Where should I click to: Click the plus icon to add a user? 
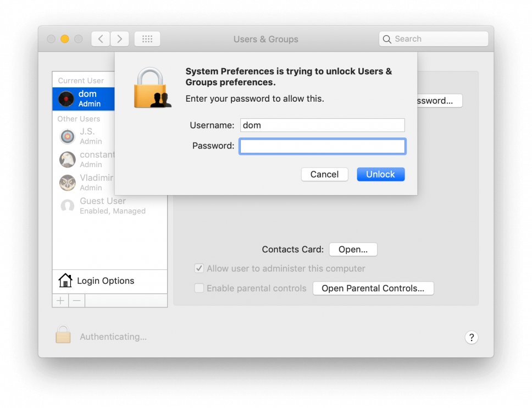[60, 300]
